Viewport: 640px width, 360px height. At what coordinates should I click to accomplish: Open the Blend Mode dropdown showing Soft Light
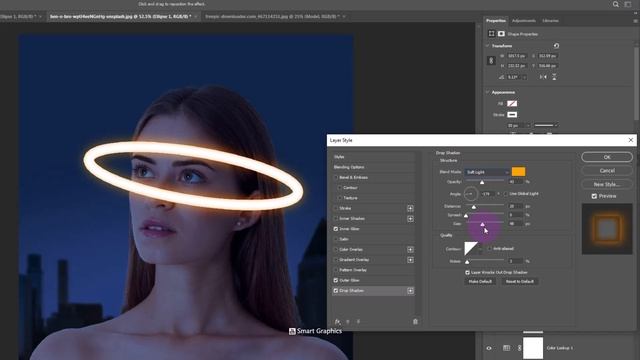pyautogui.click(x=487, y=172)
